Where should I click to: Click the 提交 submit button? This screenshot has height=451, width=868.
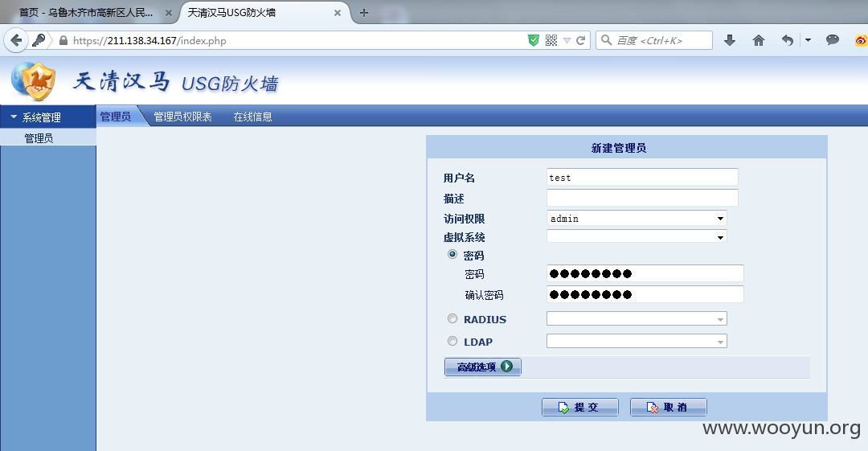[x=579, y=408]
